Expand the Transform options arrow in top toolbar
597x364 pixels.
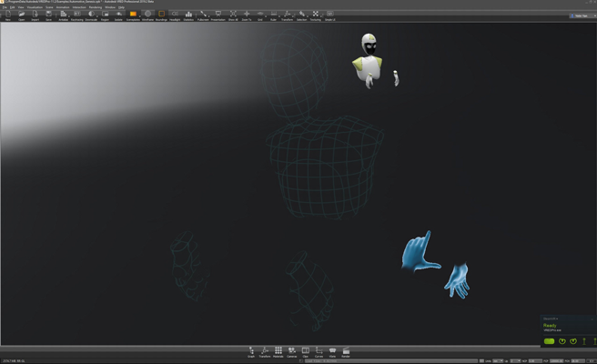pos(294,16)
